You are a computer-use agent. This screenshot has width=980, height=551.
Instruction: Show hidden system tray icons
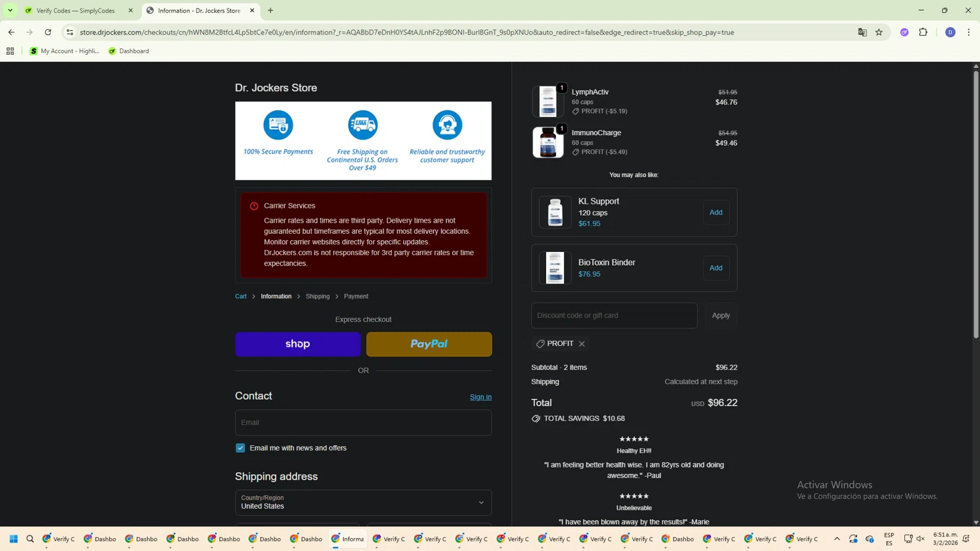(x=837, y=539)
